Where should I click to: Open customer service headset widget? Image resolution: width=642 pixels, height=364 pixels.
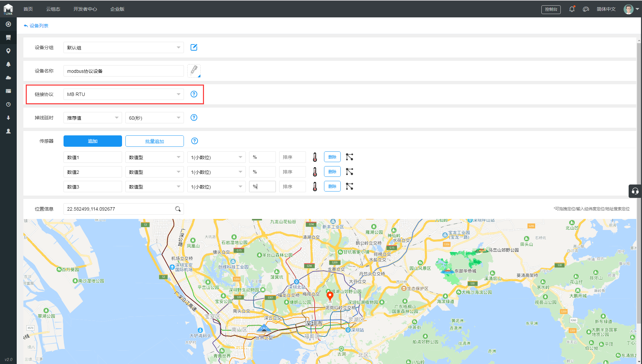pos(635,191)
